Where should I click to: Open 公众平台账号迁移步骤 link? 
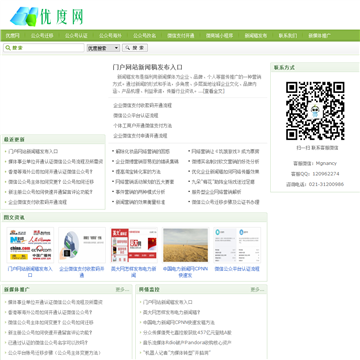tap(54, 353)
